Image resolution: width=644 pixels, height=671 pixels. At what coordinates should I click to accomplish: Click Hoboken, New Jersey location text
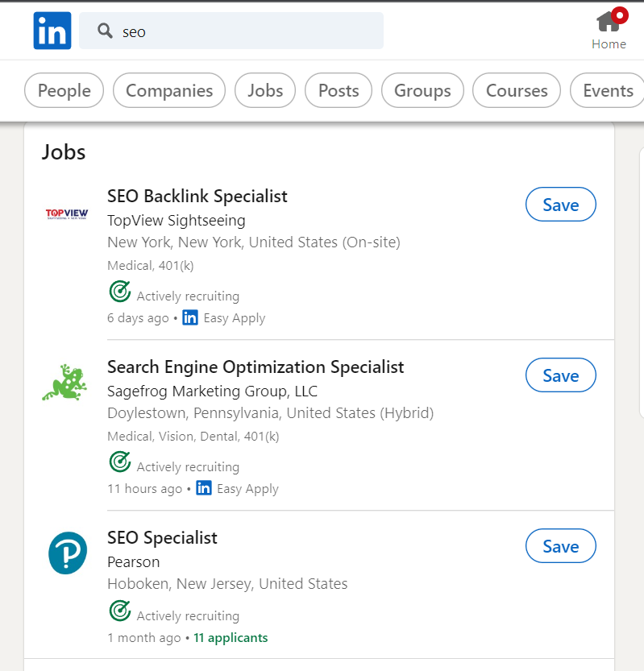coord(227,584)
